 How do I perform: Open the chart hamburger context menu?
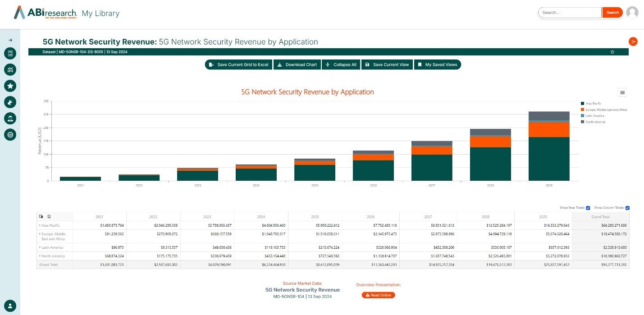pos(622,92)
